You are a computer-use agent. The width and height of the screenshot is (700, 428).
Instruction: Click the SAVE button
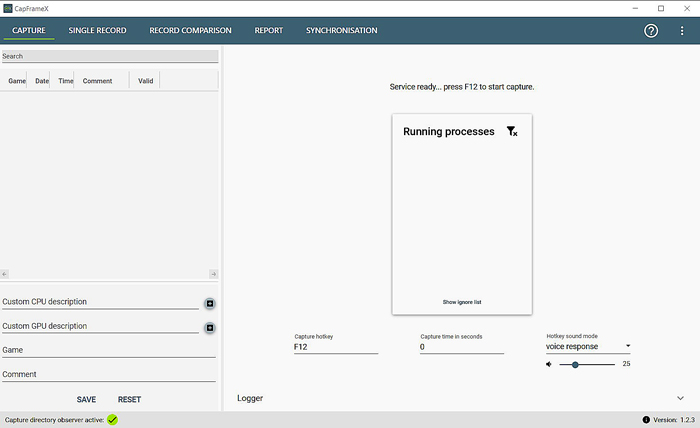point(86,399)
